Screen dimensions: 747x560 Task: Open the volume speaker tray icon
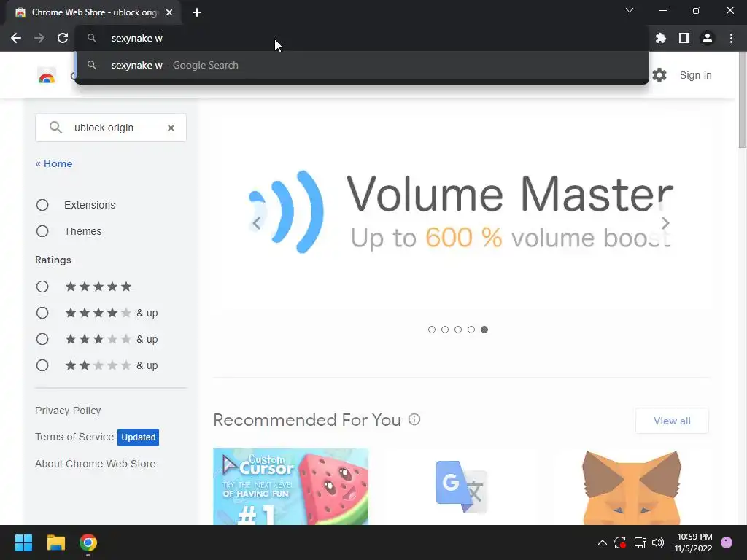[658, 542]
